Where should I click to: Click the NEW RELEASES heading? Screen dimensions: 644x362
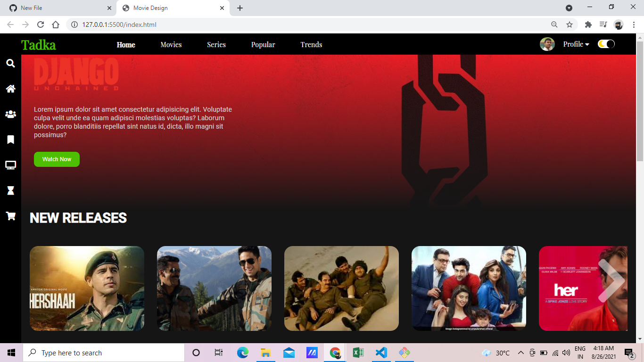tap(78, 218)
